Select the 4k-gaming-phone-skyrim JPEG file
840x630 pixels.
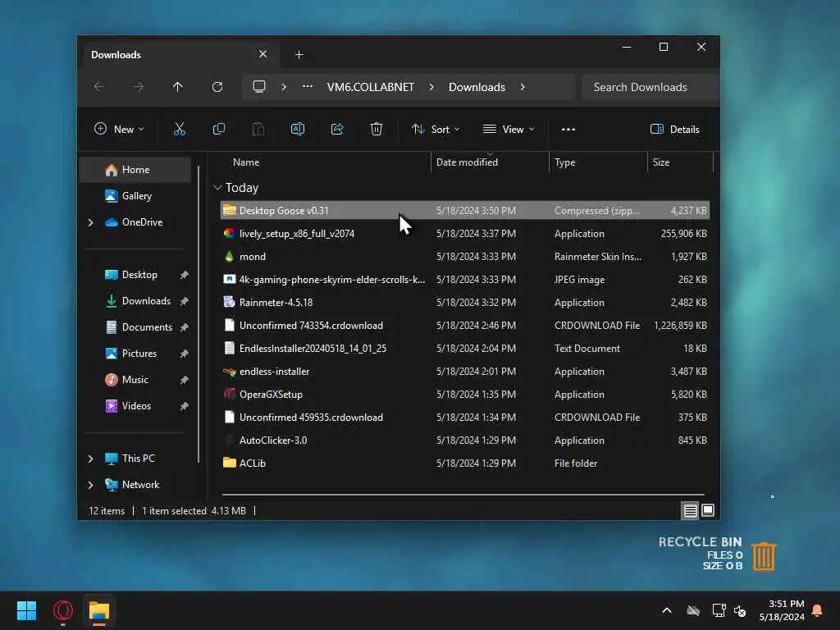pyautogui.click(x=465, y=280)
